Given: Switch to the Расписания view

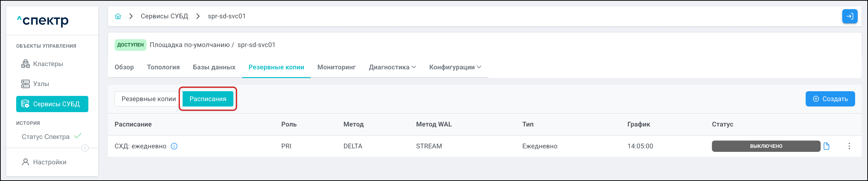Looking at the screenshot, I should coord(208,99).
